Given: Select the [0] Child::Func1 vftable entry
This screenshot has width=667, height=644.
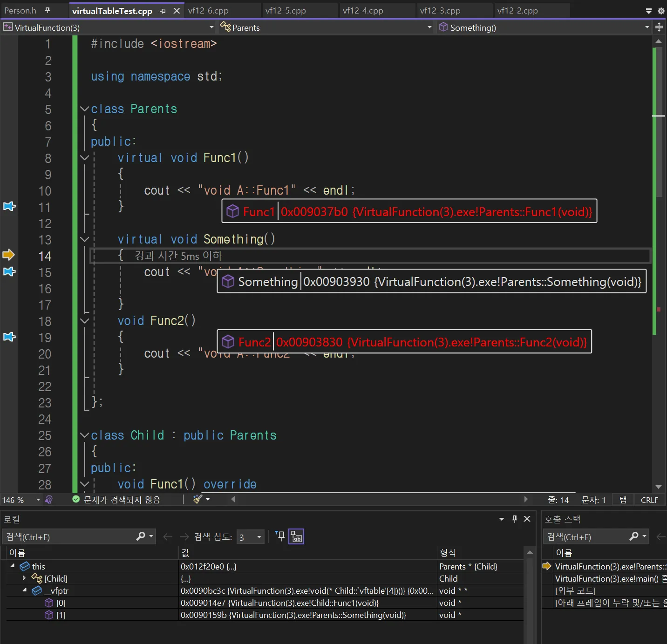Looking at the screenshot, I should click(x=265, y=603).
